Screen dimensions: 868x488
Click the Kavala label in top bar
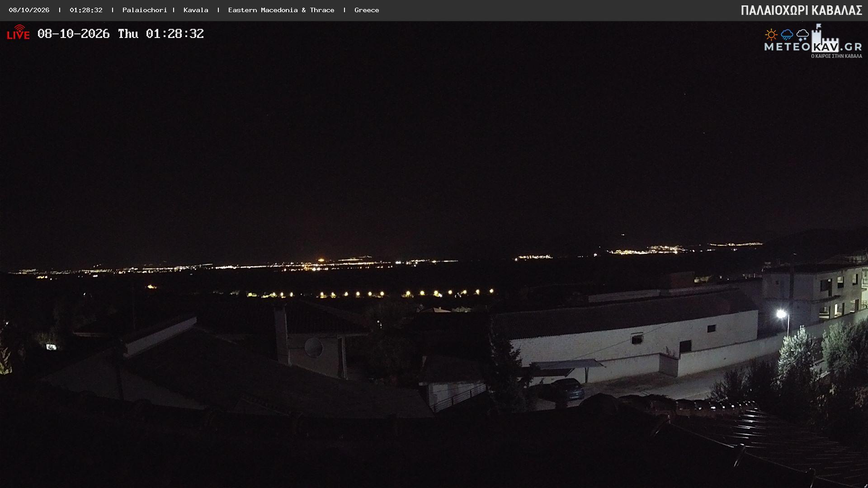click(196, 10)
